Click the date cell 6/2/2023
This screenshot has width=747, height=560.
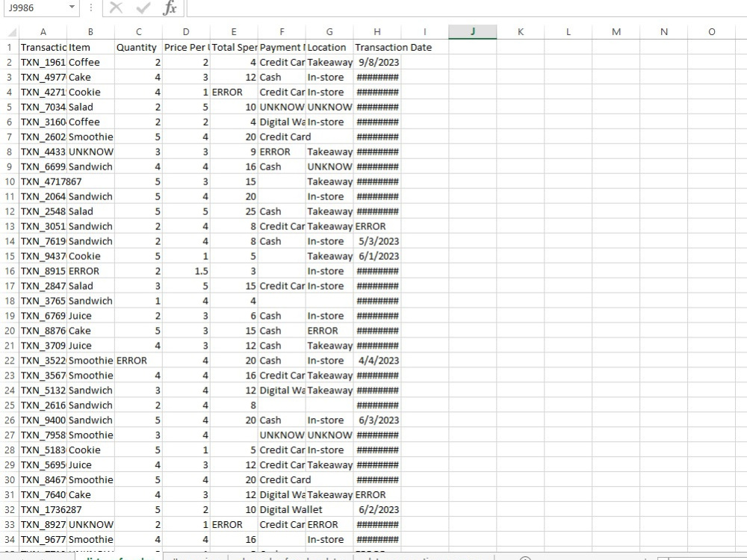click(376, 509)
